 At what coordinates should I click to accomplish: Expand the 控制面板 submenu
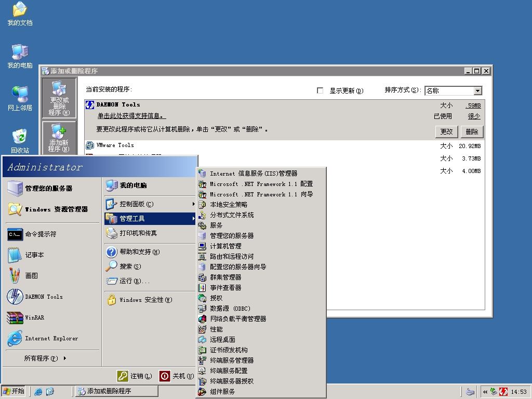coord(150,204)
